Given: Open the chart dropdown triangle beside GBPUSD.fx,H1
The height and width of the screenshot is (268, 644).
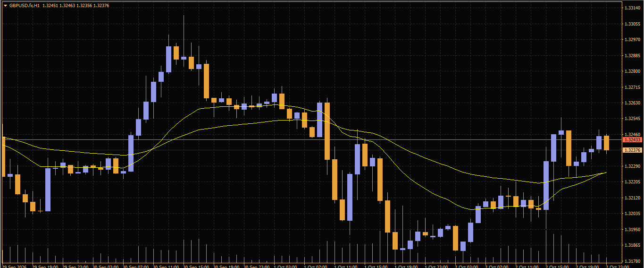Looking at the screenshot, I should click(x=5, y=6).
